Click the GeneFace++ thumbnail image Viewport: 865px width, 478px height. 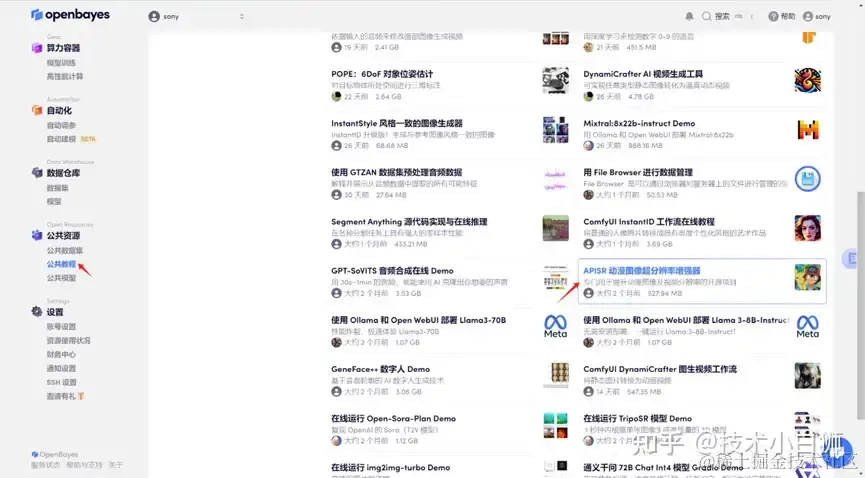(556, 375)
